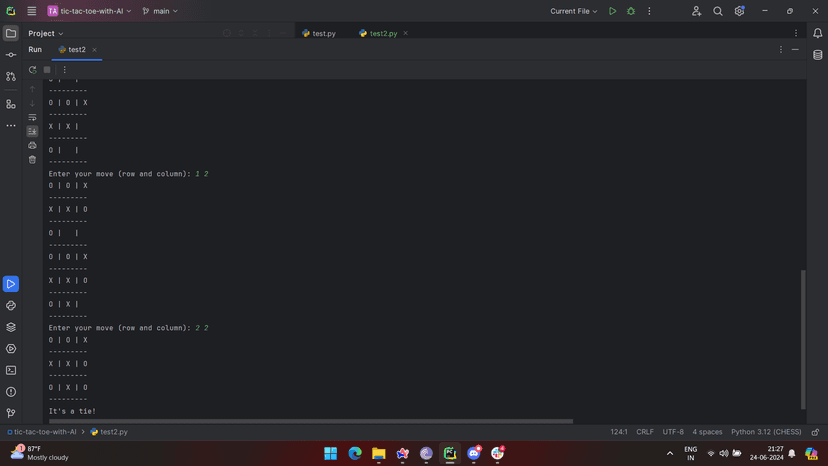Click the Python 3.12 (CHESS) interpreter selector
The width and height of the screenshot is (828, 466).
(766, 432)
